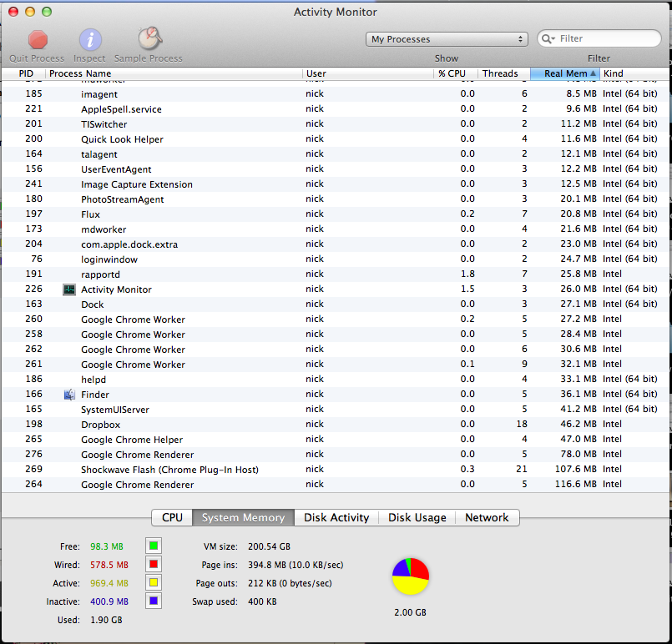This screenshot has width=672, height=644.
Task: Select the rapportd process row
Action: (336, 274)
